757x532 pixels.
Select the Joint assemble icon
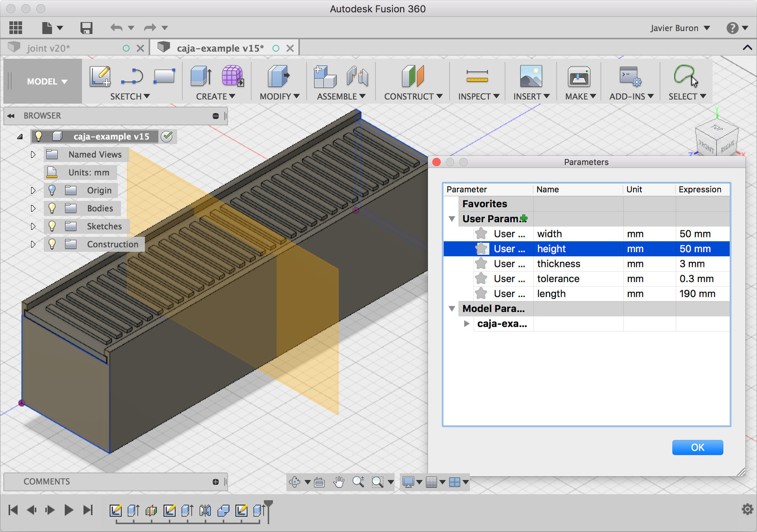357,76
